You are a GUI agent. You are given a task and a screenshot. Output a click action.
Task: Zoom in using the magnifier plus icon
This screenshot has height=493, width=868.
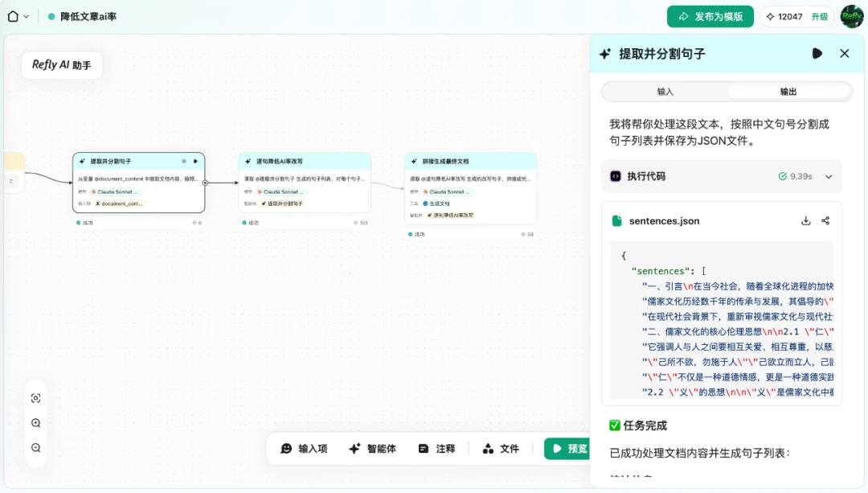click(35, 422)
